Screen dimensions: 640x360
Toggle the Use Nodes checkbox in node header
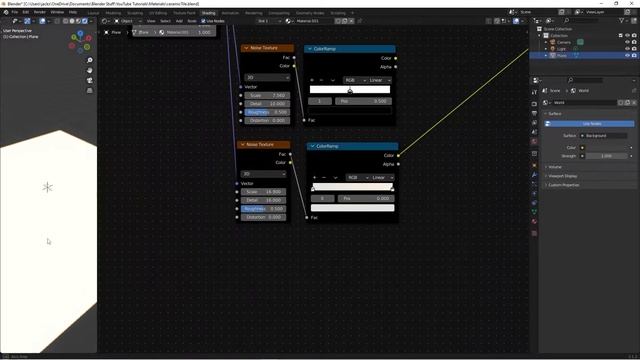click(203, 21)
